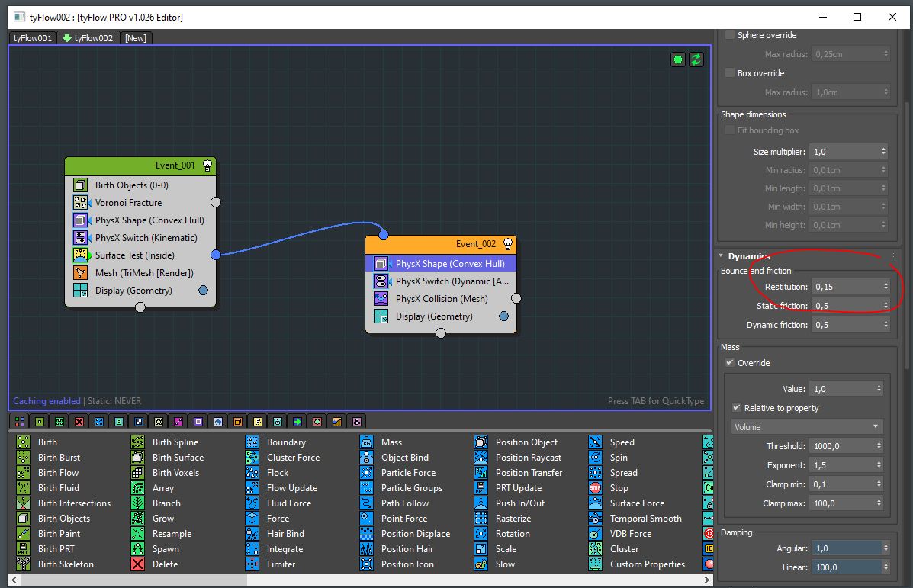Toggle the Event_002 lightbulb enable icon

coord(508,244)
